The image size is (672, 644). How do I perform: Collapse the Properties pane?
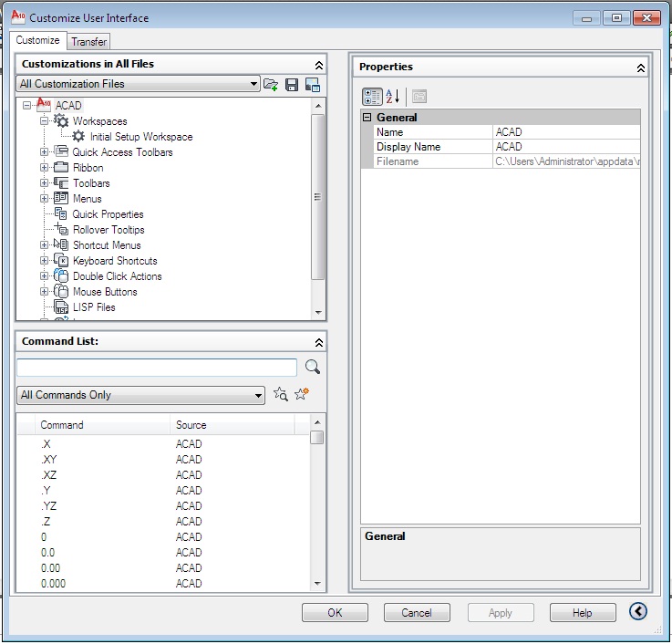click(641, 68)
